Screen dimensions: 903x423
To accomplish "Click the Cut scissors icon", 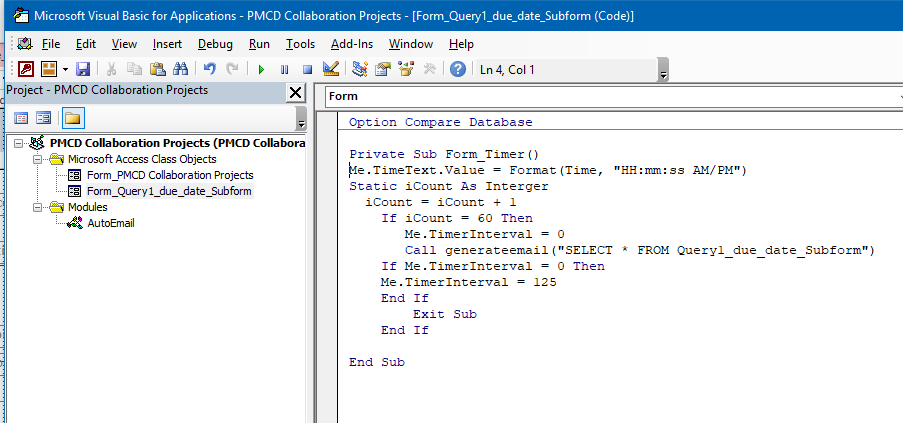I will point(111,70).
